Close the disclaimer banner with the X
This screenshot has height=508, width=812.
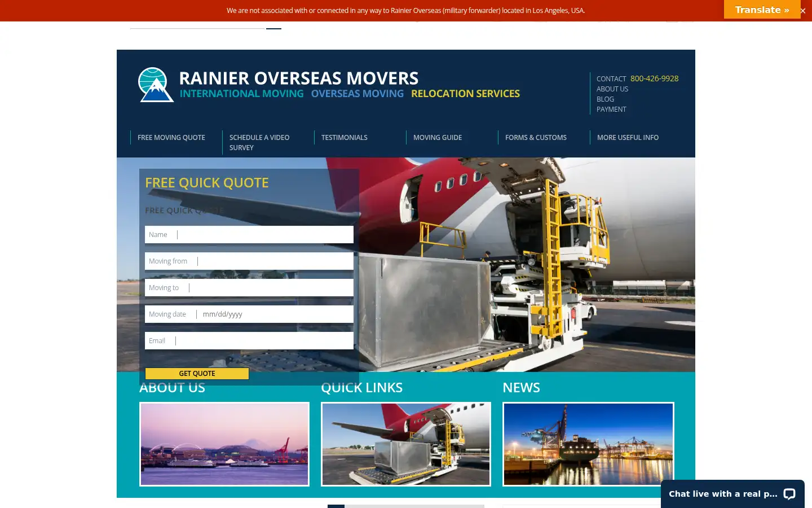(x=802, y=11)
